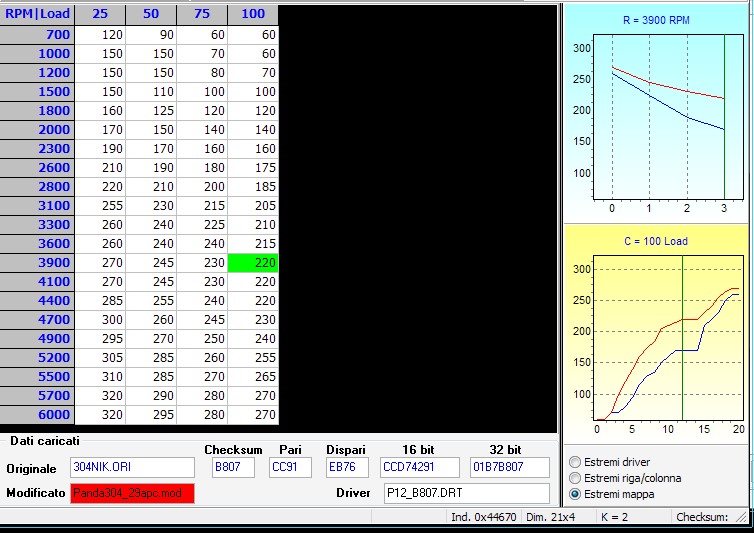Select row header 1000
754x533 pixels.
pyautogui.click(x=37, y=54)
